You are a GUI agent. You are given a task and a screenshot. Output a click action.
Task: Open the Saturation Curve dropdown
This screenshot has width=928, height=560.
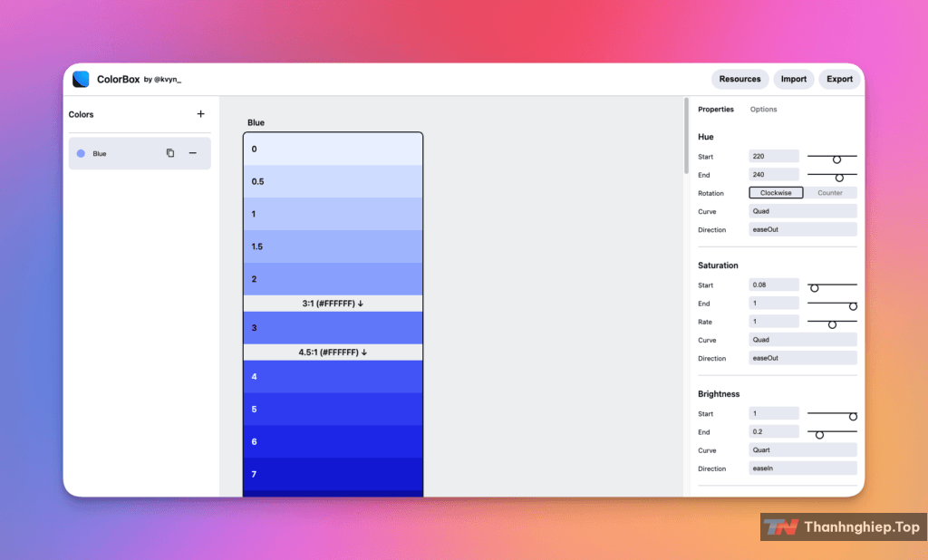(x=803, y=339)
